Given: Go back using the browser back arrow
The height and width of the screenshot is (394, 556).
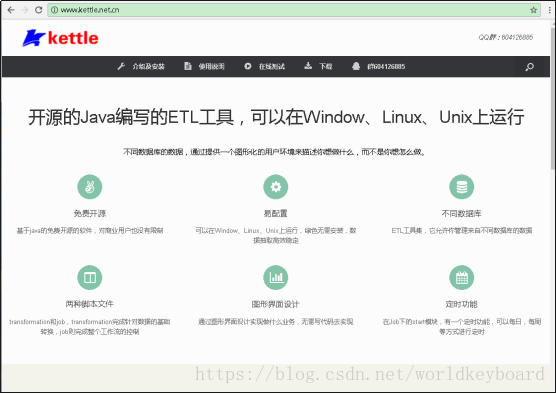Looking at the screenshot, I should pos(11,10).
